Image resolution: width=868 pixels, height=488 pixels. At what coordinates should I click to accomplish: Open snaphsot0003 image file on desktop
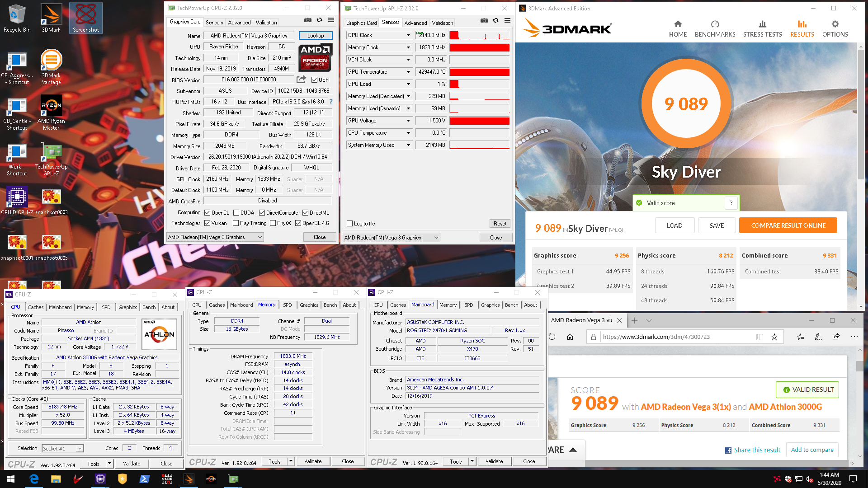52,201
